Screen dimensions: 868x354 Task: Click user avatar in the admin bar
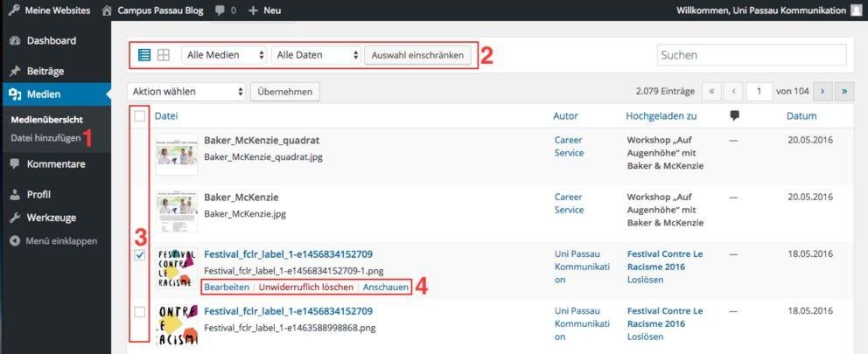pos(856,10)
